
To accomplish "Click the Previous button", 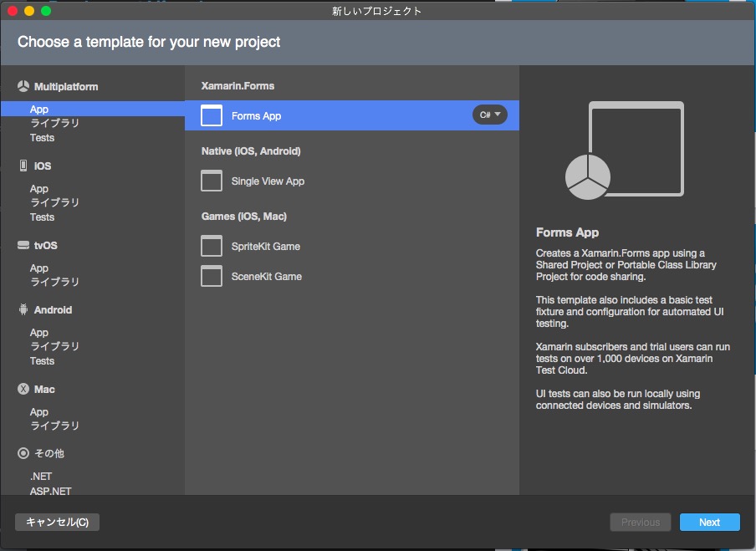I will pyautogui.click(x=641, y=522).
